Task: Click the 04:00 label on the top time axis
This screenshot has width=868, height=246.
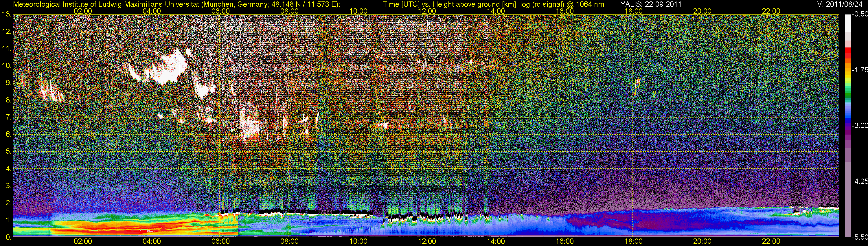Action: pos(152,11)
